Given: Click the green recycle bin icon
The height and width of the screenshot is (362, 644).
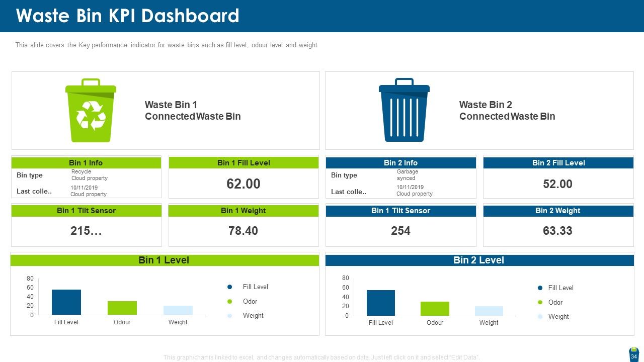Looking at the screenshot, I should 91,110.
